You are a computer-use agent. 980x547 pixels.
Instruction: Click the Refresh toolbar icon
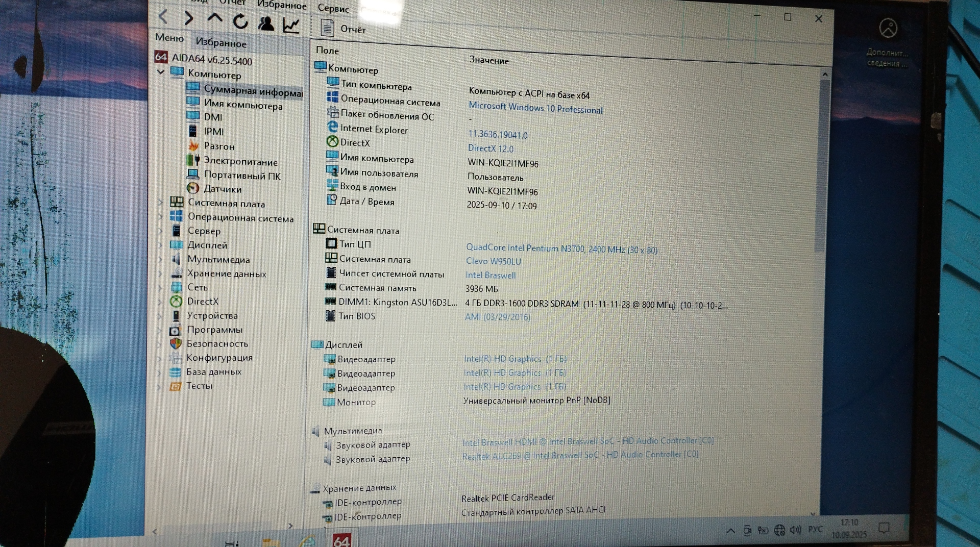[x=240, y=21]
